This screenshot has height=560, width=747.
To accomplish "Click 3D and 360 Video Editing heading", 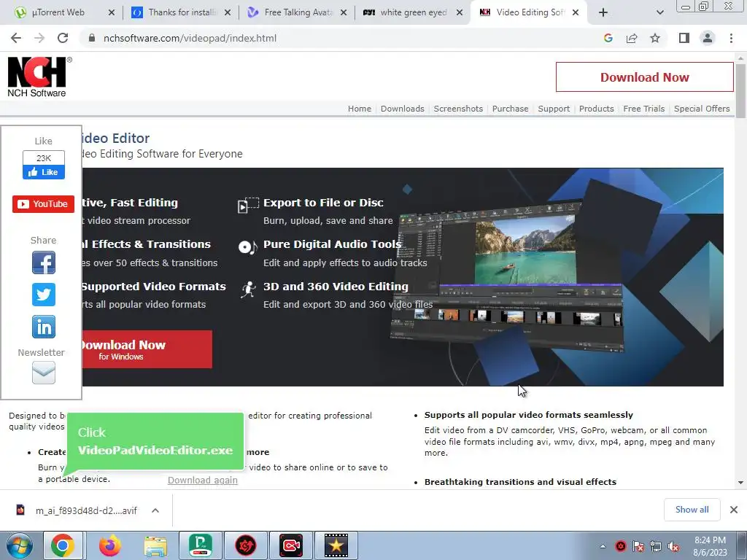I will click(336, 286).
